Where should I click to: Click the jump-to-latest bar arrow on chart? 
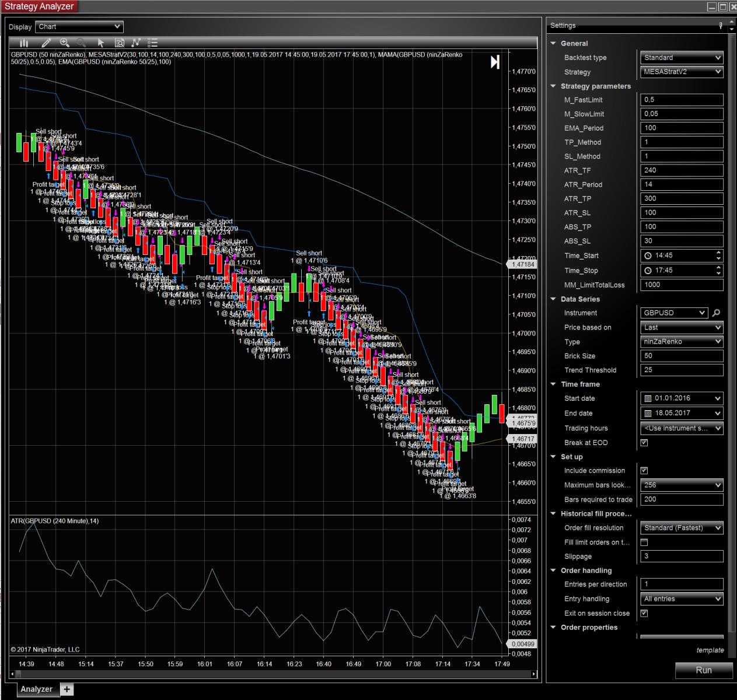495,62
